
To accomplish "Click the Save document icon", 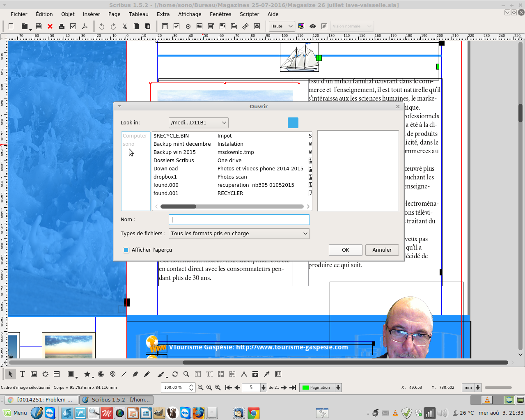I will [x=39, y=26].
